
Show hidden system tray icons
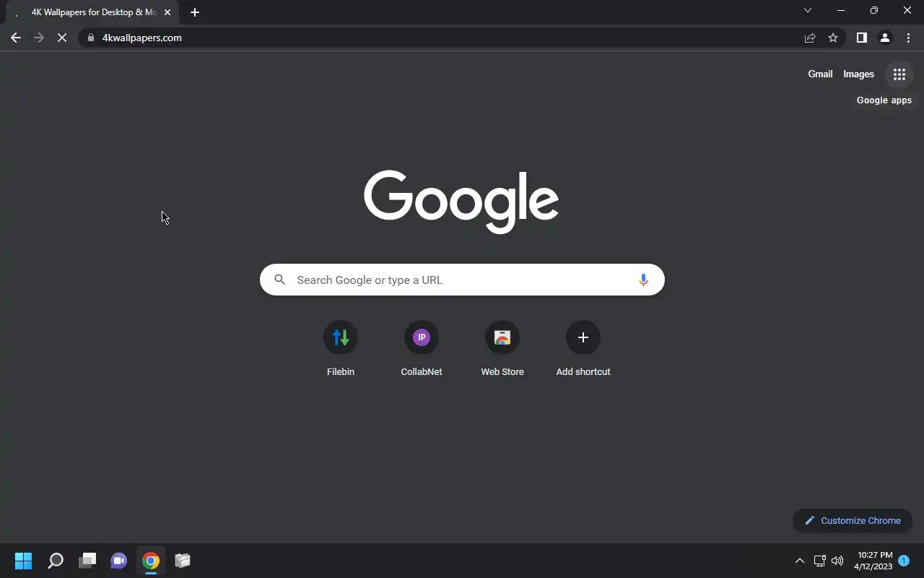[800, 561]
